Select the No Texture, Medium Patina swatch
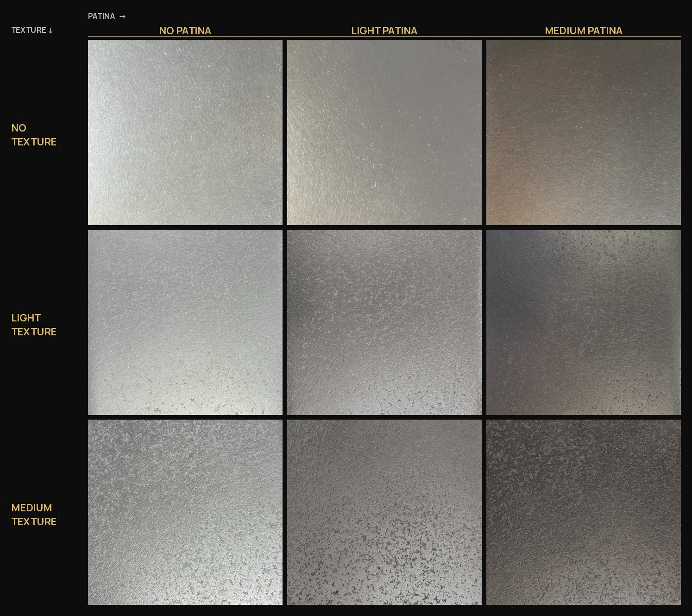 pos(584,132)
